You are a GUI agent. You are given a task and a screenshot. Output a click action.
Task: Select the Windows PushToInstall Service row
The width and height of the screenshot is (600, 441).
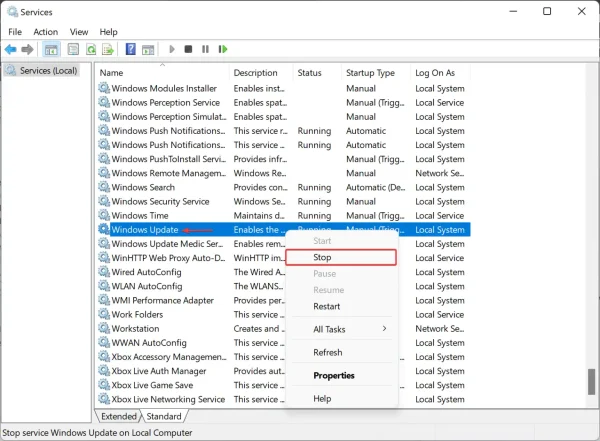[284, 159]
